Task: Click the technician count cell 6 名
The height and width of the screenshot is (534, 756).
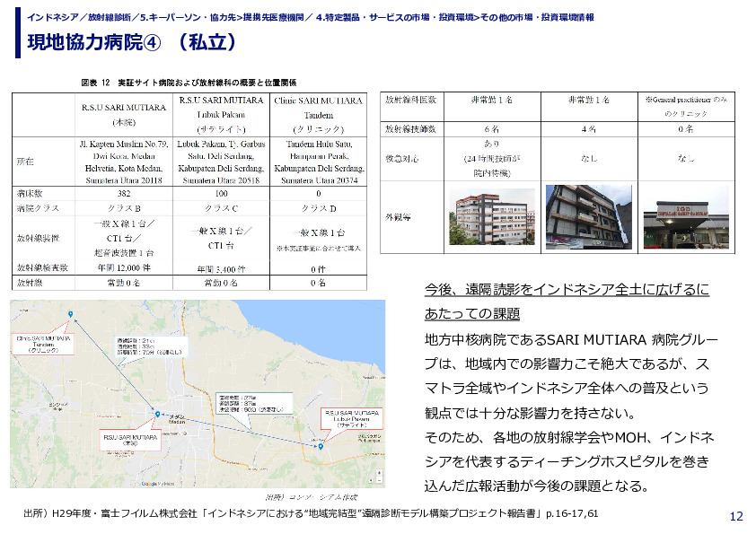Action: 492,129
